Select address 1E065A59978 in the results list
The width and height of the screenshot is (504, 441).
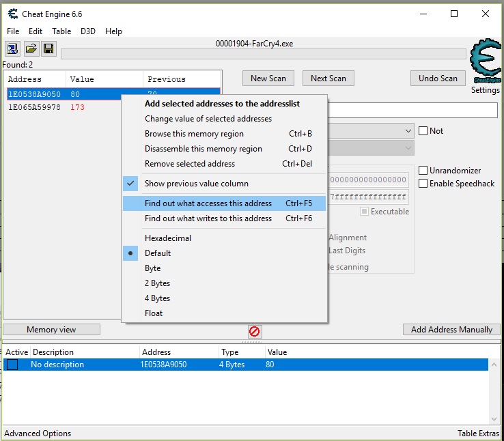tap(34, 108)
